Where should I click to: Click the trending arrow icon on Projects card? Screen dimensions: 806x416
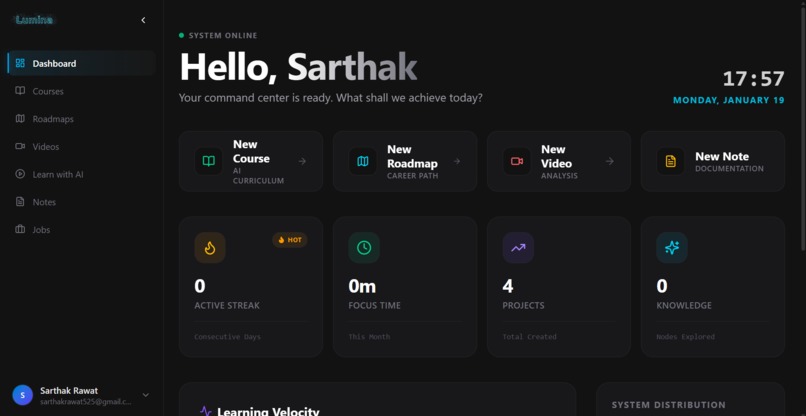pyautogui.click(x=518, y=248)
